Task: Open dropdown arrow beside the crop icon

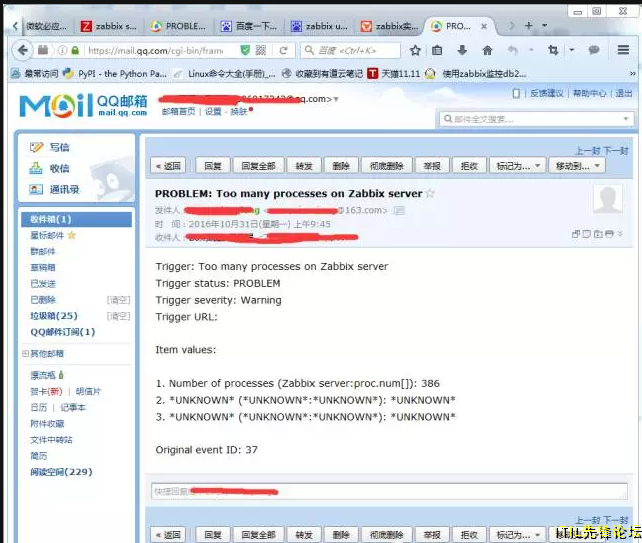Action: pos(572,50)
